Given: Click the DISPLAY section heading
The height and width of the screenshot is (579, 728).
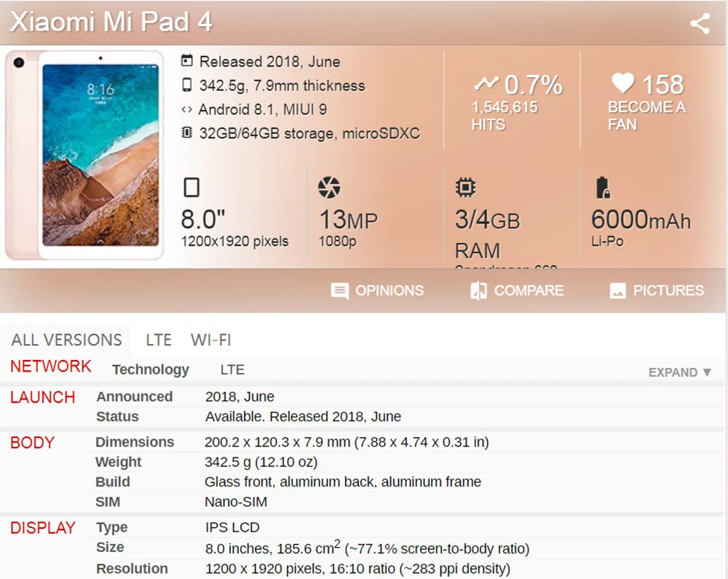Looking at the screenshot, I should (43, 528).
